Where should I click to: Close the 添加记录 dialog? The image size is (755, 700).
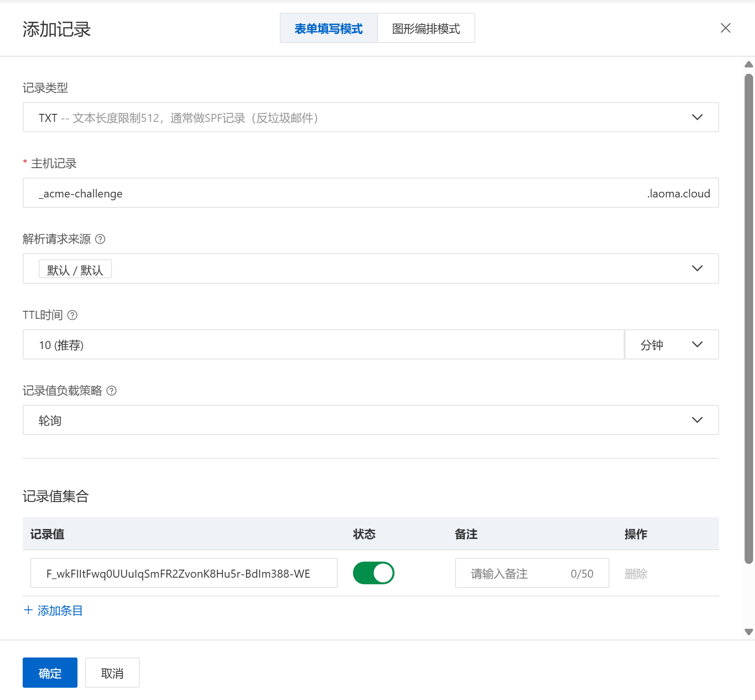pos(725,28)
